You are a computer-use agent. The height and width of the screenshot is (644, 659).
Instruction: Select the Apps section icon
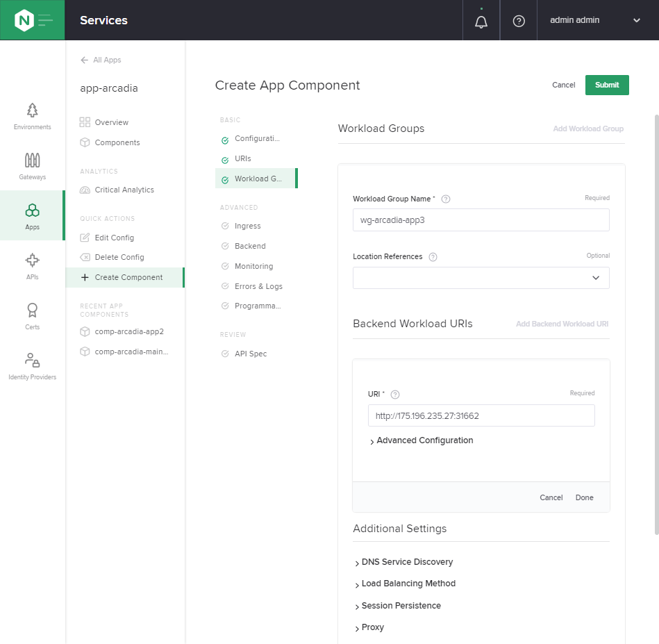pyautogui.click(x=33, y=215)
